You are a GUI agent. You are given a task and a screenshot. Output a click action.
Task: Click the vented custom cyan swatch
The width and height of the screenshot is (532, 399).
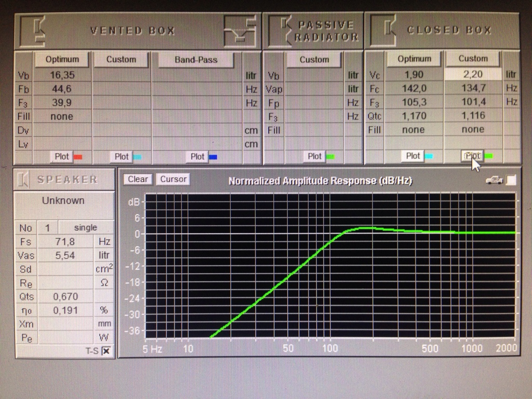(x=137, y=157)
